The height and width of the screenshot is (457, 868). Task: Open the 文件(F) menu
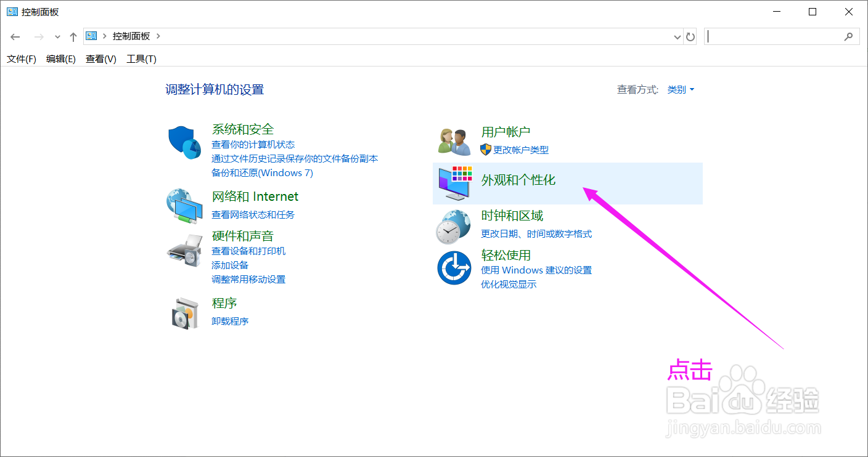[x=21, y=59]
